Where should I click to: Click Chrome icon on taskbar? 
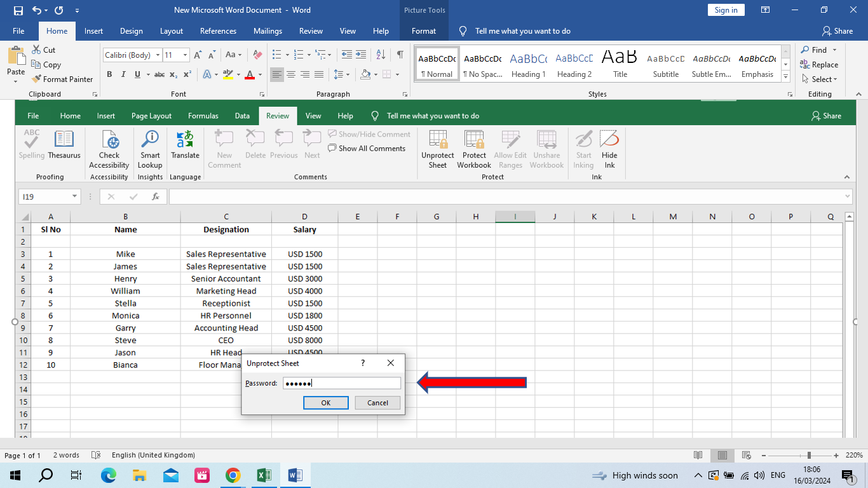(233, 475)
